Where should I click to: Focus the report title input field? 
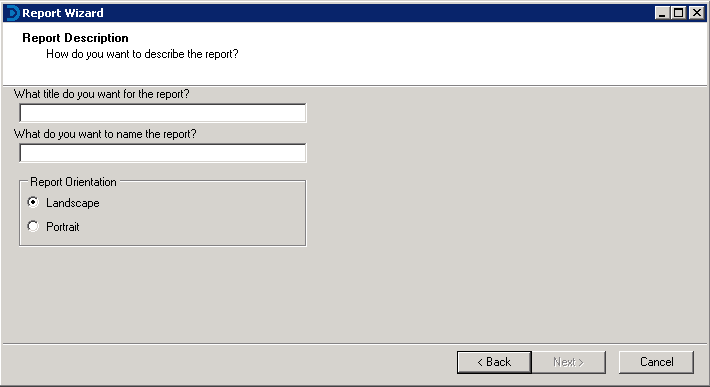[163, 113]
